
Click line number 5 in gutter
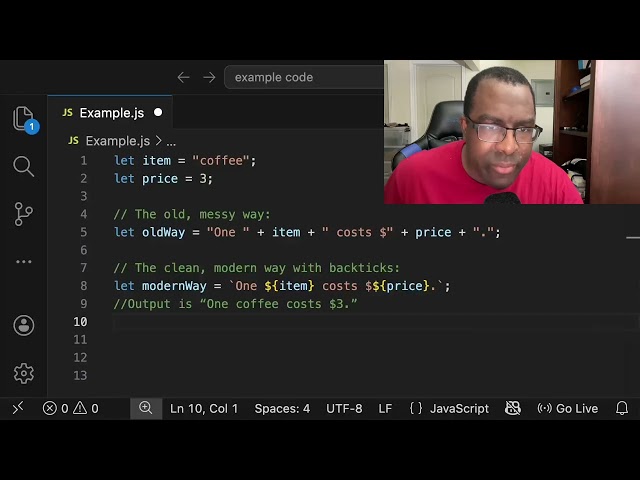pyautogui.click(x=84, y=232)
